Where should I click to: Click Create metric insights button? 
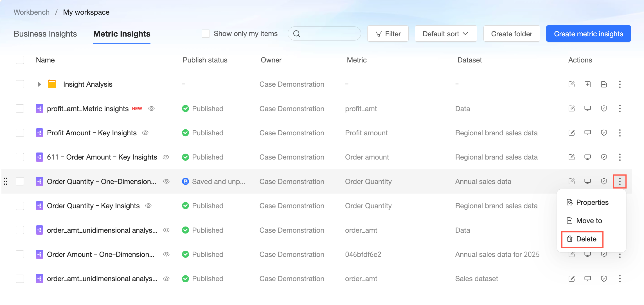[x=588, y=34]
